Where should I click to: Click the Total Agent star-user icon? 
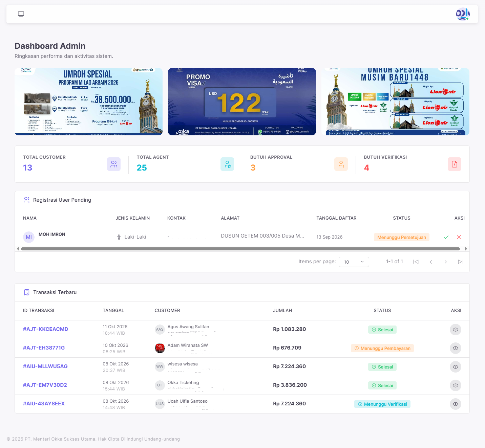[x=227, y=164]
